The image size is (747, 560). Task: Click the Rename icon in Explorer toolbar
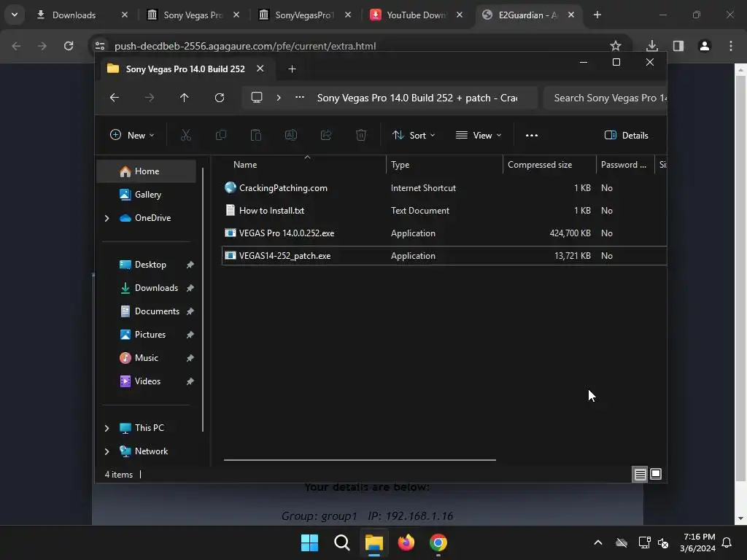tap(290, 135)
